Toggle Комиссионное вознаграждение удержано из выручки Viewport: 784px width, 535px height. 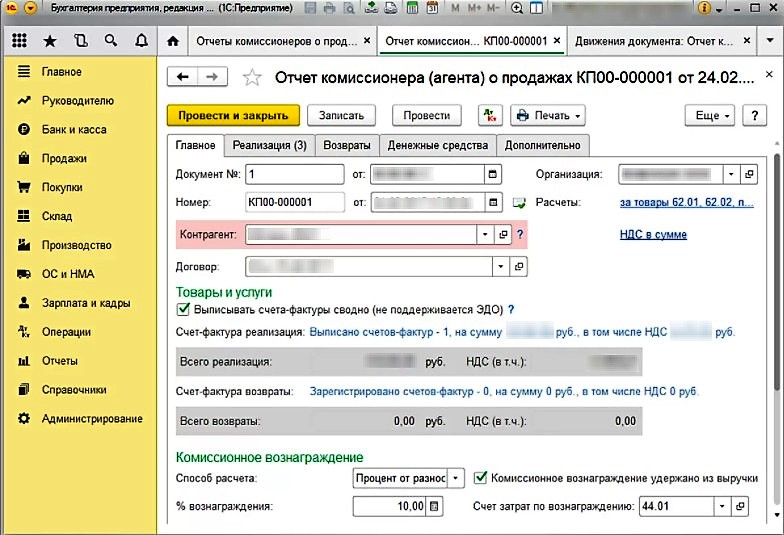tap(481, 477)
